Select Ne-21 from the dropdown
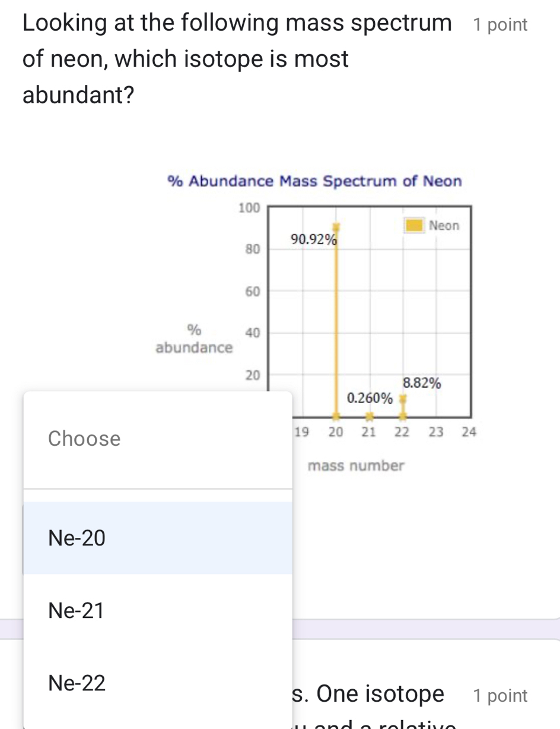 75,610
